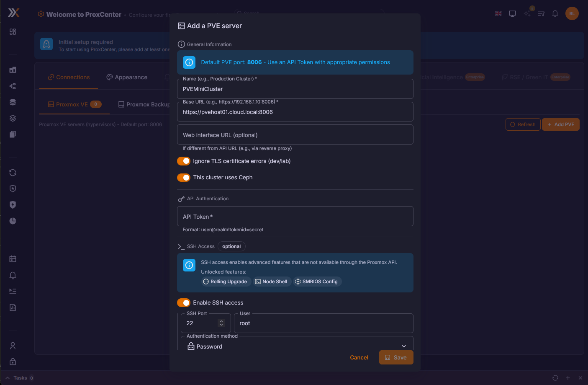Image resolution: width=588 pixels, height=385 pixels.
Task: Open the notifications bell in top bar
Action: coord(555,13)
